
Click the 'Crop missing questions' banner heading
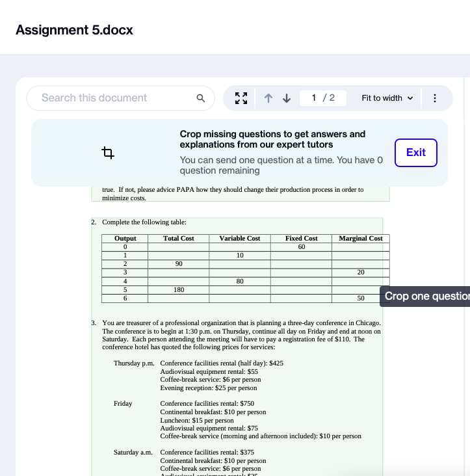click(272, 139)
